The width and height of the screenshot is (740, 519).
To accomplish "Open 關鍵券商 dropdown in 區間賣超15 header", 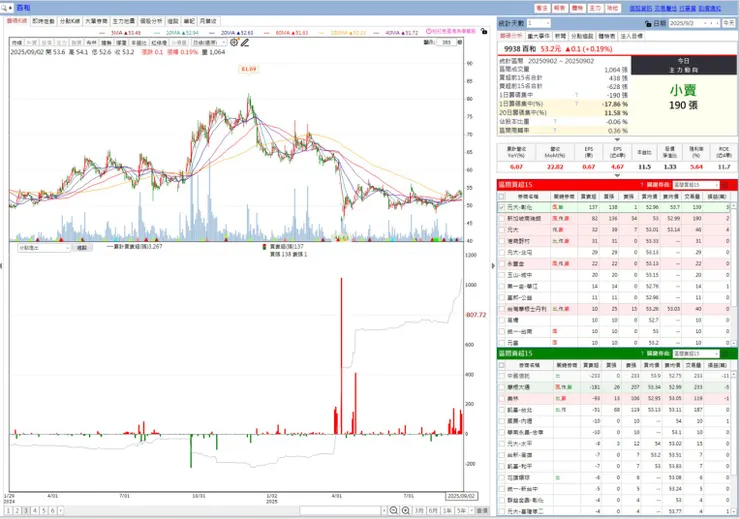I will tap(696, 353).
